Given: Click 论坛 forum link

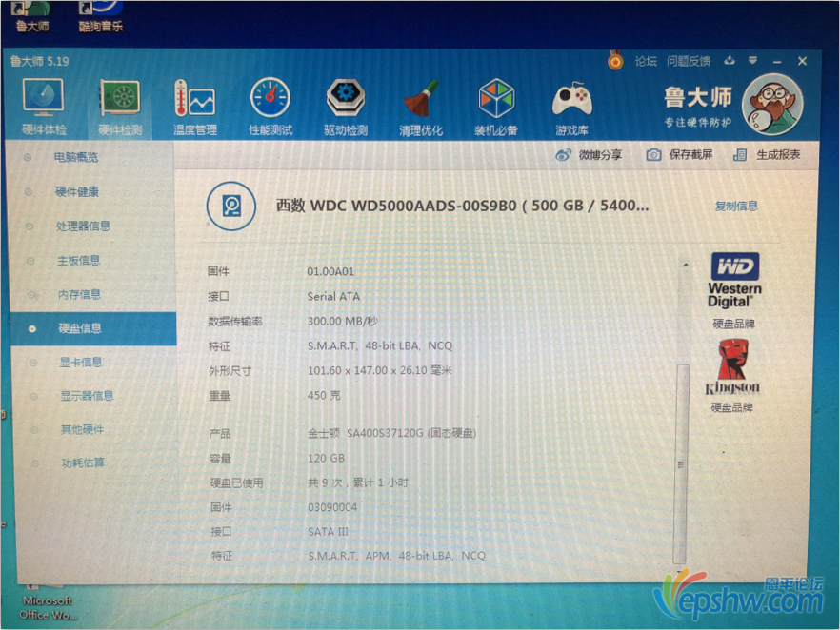Looking at the screenshot, I should point(646,61).
